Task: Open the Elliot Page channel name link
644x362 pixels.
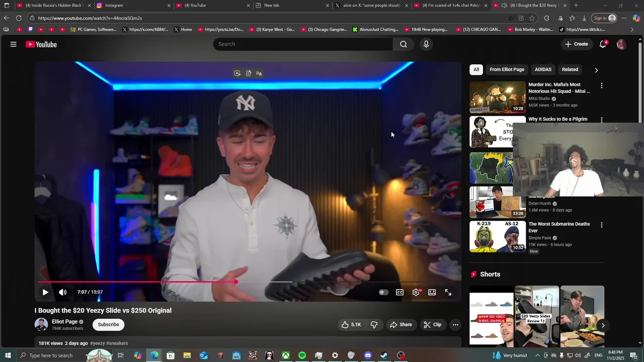Action: point(64,322)
